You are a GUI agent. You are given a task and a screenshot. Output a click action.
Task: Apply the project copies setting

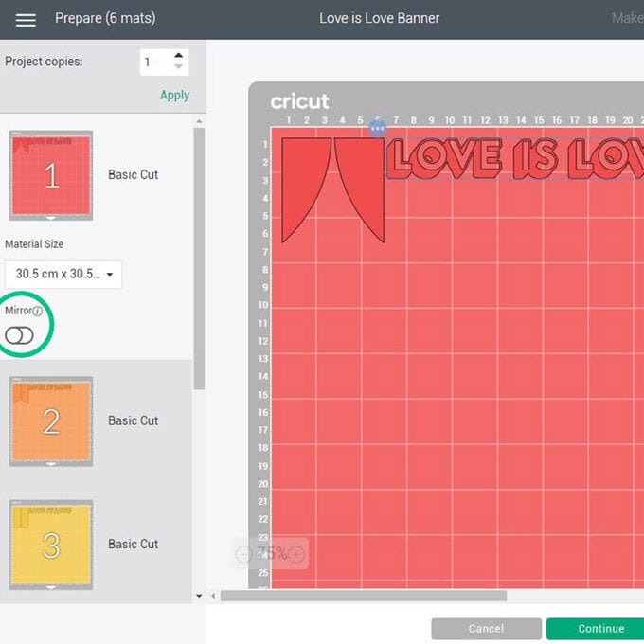tap(174, 96)
